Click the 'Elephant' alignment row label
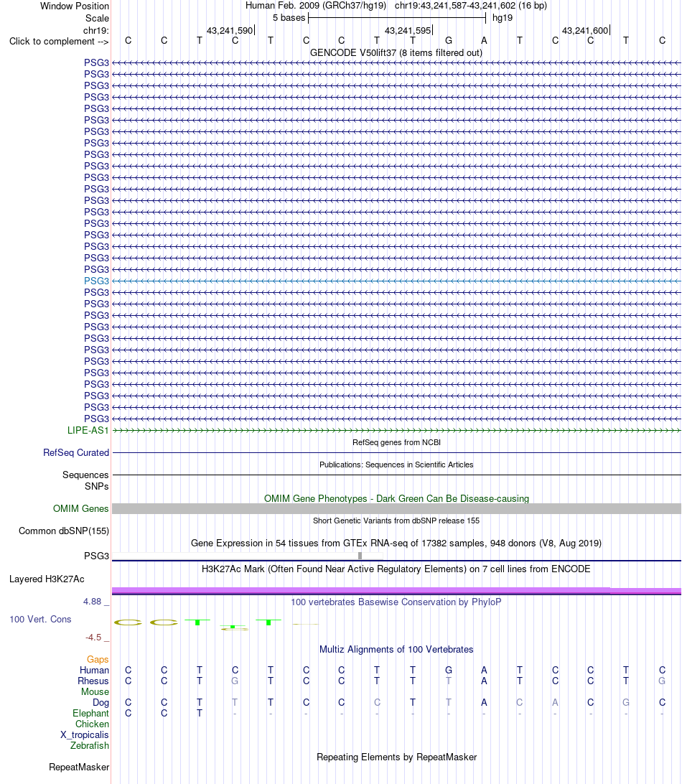 pyautogui.click(x=90, y=714)
